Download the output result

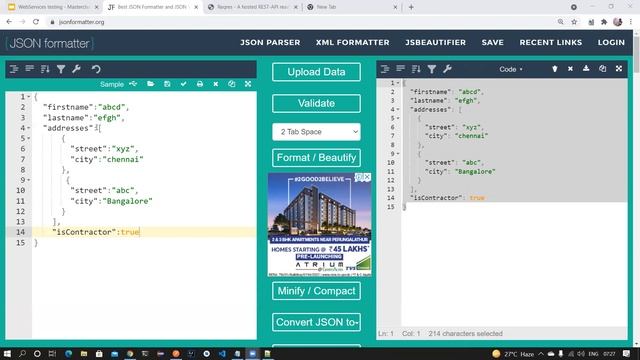coord(586,69)
